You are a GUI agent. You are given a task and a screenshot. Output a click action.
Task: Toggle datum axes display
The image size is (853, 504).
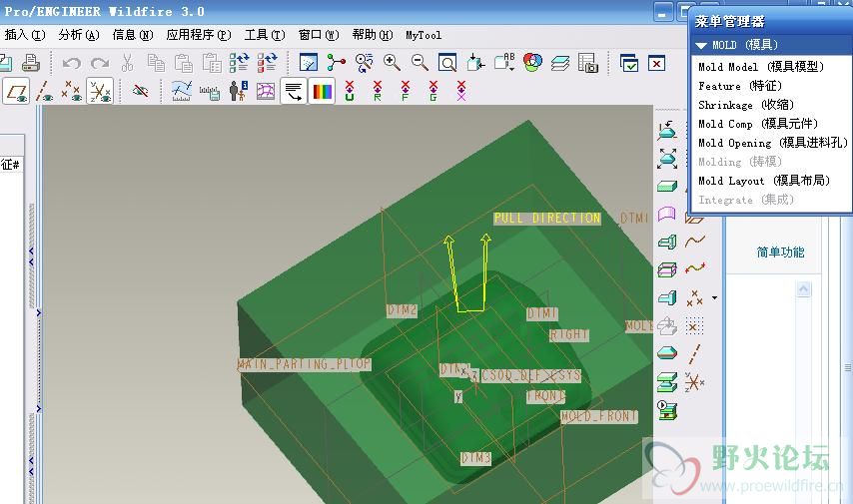tap(44, 91)
